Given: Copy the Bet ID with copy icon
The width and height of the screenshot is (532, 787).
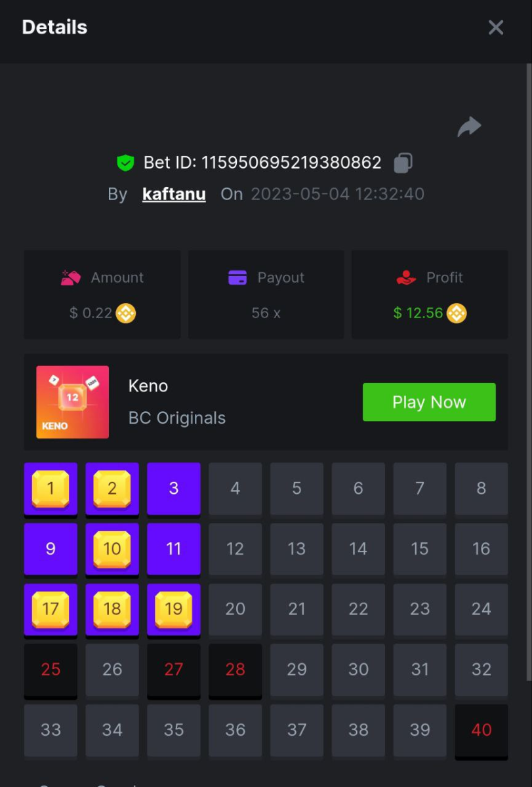Looking at the screenshot, I should (x=403, y=163).
